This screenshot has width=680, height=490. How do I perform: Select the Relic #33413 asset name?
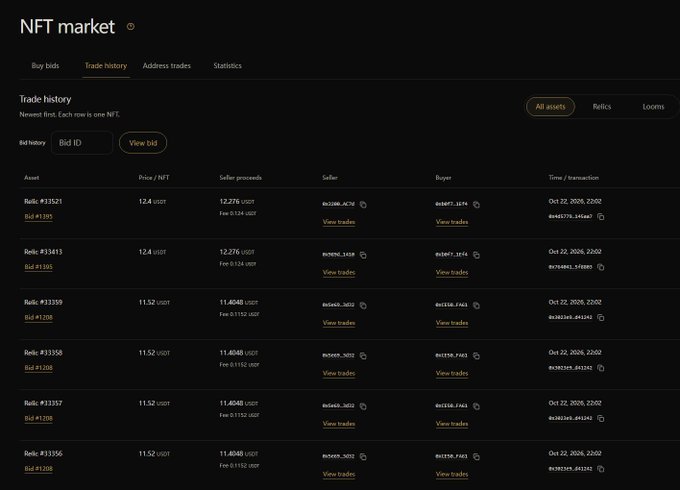(43, 252)
